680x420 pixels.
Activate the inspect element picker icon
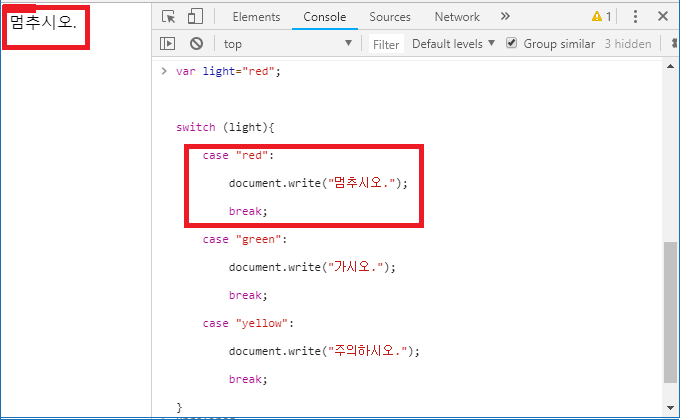click(168, 17)
